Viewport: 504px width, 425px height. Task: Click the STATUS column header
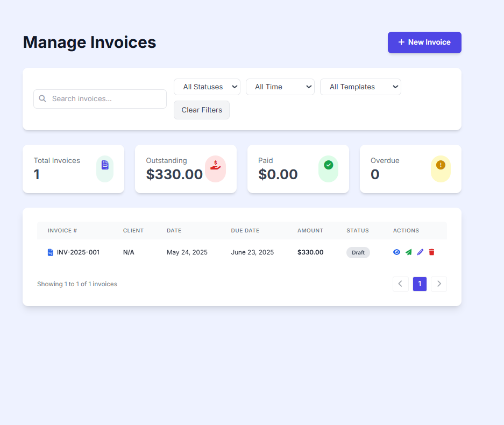tap(358, 230)
